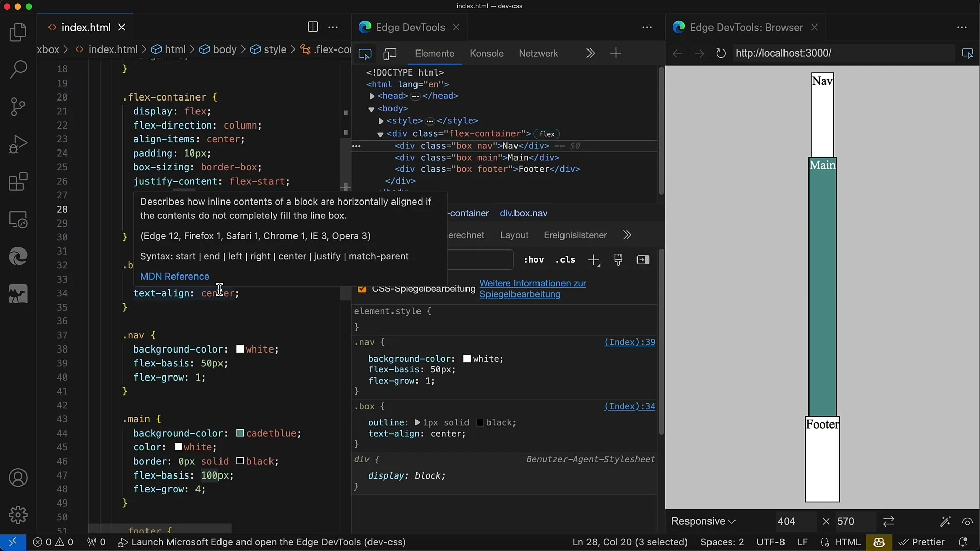Collapse the body element node

pyautogui.click(x=371, y=109)
